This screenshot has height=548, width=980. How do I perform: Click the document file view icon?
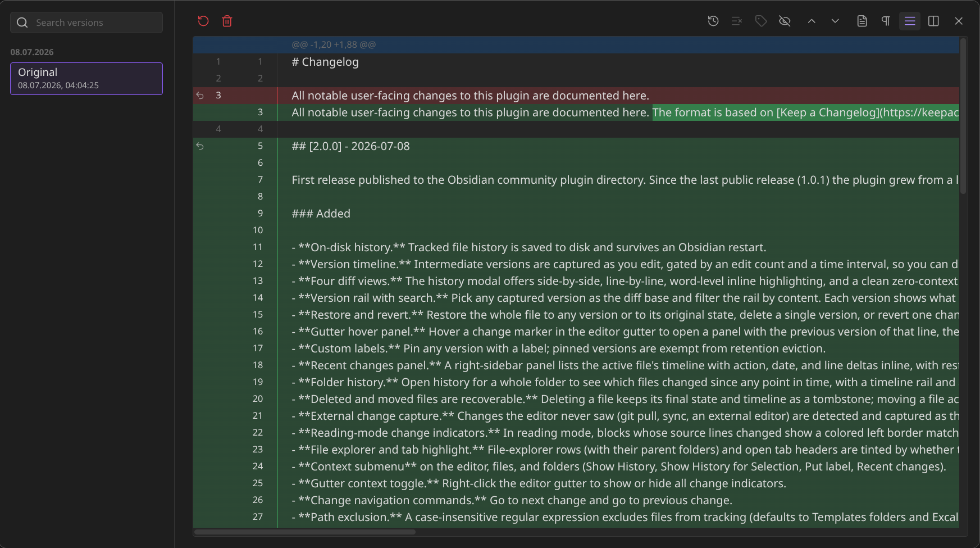pos(862,21)
